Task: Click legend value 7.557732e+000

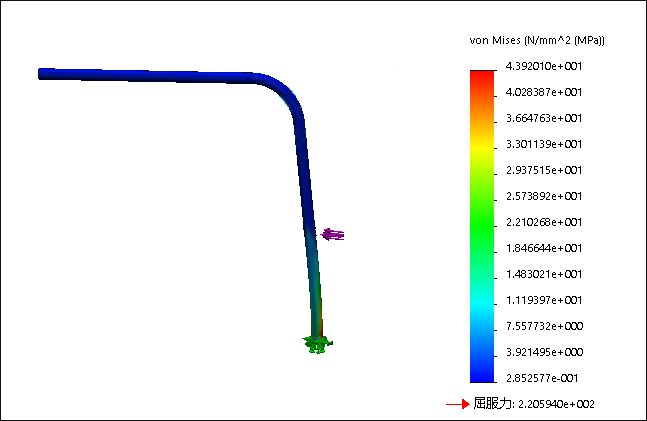Action: [544, 326]
